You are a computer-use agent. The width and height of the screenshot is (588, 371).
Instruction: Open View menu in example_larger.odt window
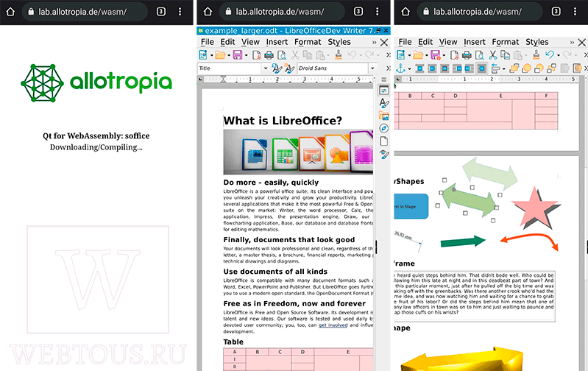250,42
